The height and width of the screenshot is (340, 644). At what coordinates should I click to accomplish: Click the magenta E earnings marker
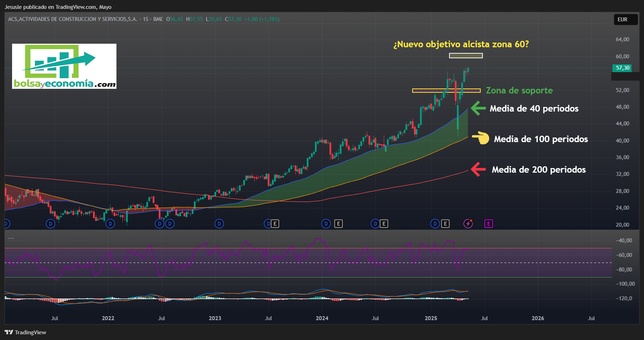[x=489, y=223]
